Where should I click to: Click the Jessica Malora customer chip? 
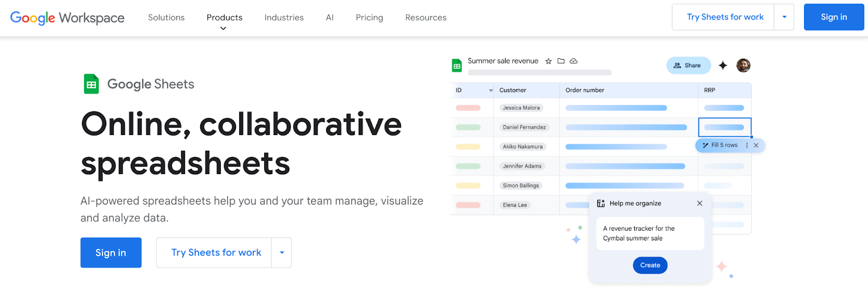point(521,108)
